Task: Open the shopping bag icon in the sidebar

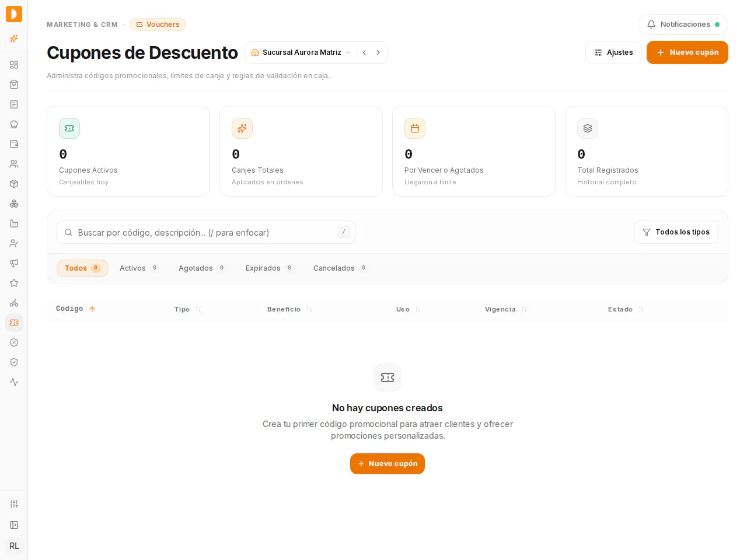Action: [14, 85]
